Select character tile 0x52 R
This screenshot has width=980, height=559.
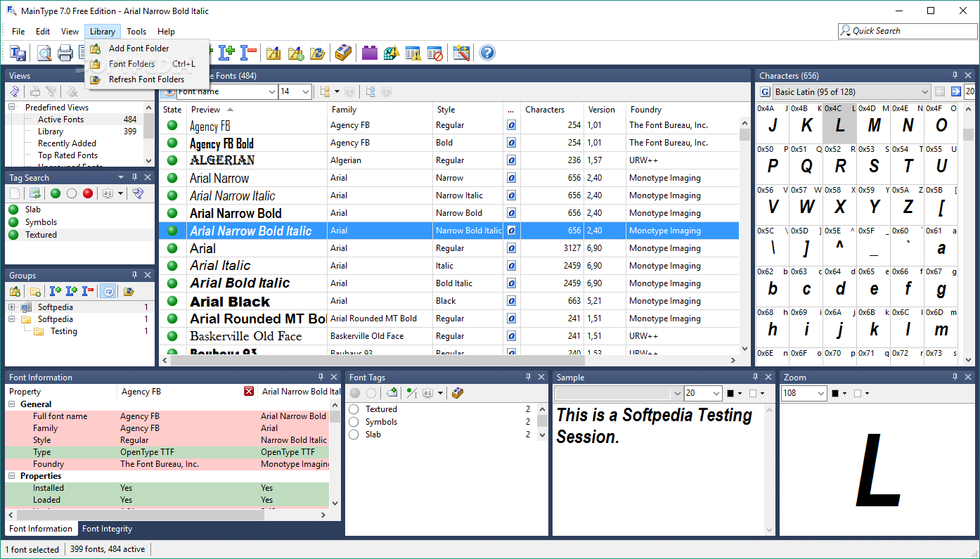click(x=839, y=164)
